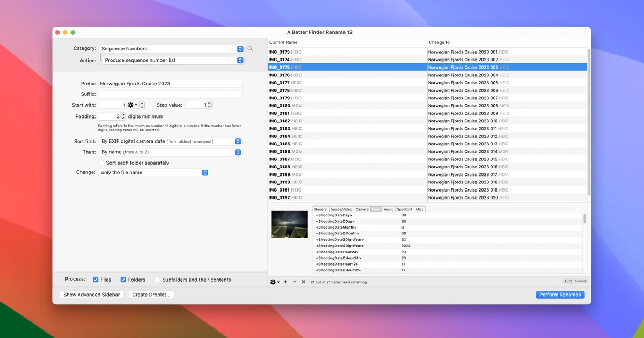The image size is (644, 338).
Task: Click the photo preview thumbnail
Action: tap(289, 224)
